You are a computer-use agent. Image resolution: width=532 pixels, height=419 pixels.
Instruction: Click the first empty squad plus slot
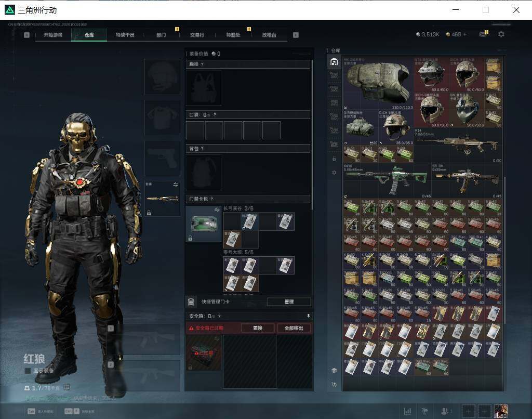468,411
